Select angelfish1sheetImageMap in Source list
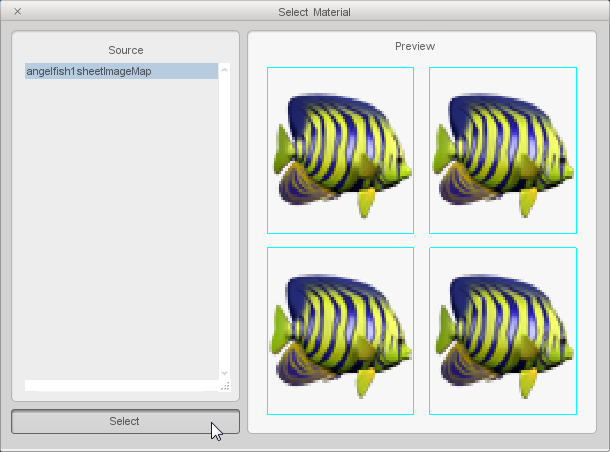 [x=121, y=71]
